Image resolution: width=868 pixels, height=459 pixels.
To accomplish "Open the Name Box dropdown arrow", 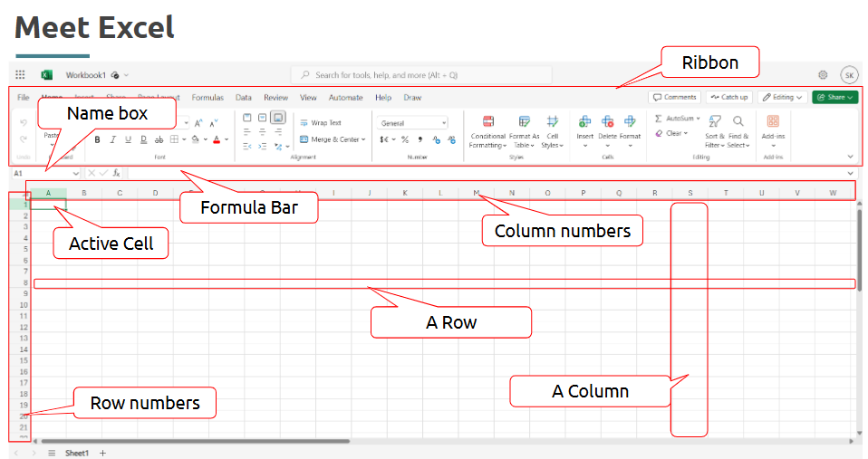I will (76, 173).
